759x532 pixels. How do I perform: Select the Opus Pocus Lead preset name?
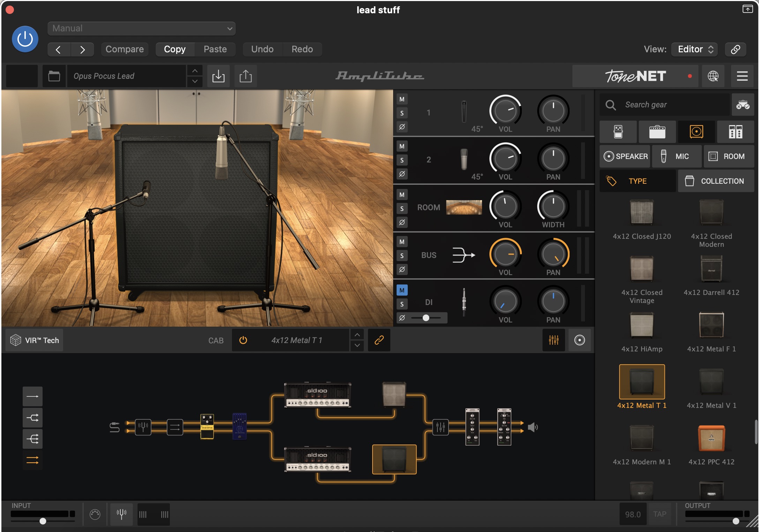(126, 76)
